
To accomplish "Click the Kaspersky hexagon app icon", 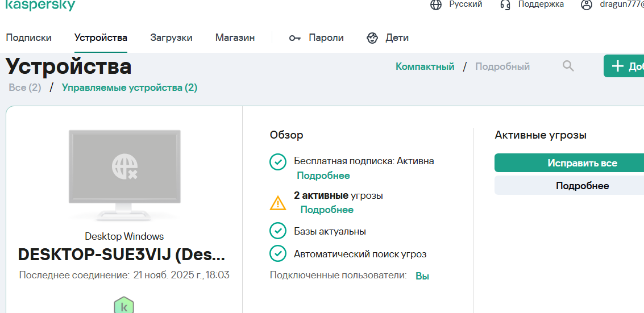I will click(123, 305).
